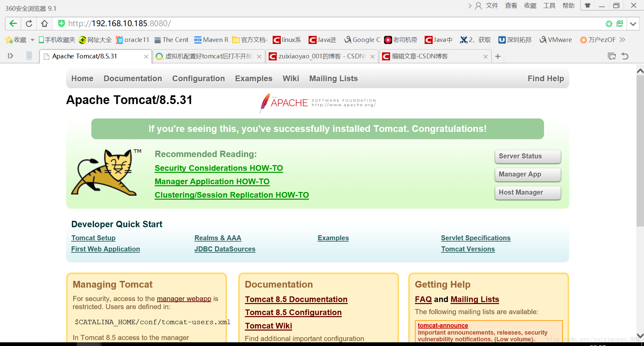Image resolution: width=644 pixels, height=346 pixels.
Task: Open the skin shirt icon in title bar
Action: point(587,5)
